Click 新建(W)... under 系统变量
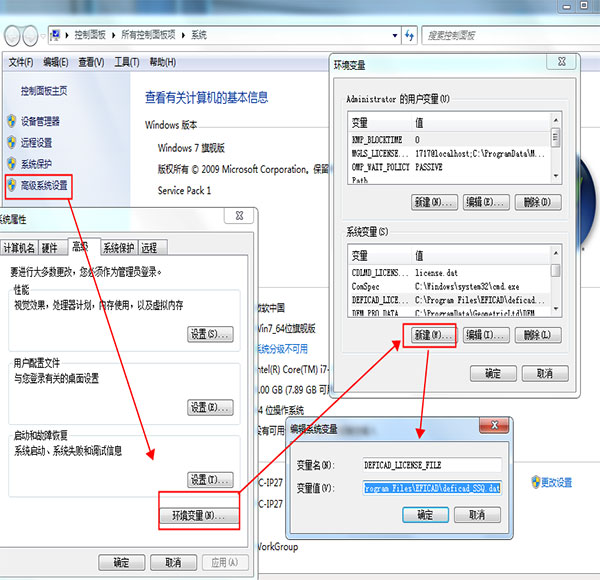 433,336
